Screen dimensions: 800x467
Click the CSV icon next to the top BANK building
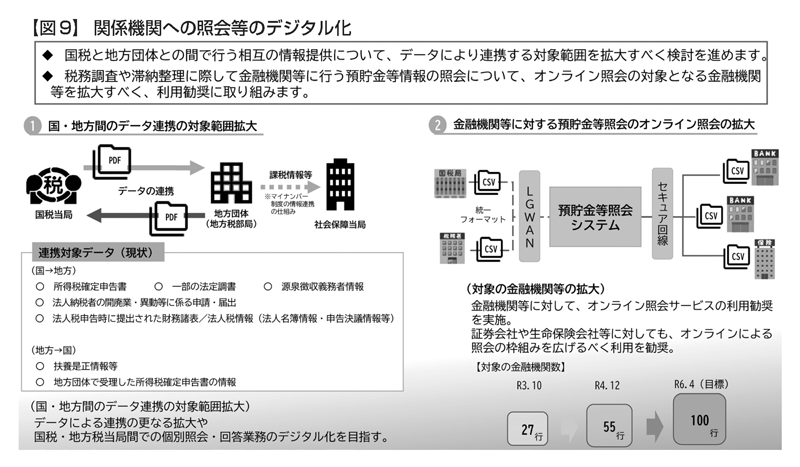pyautogui.click(x=736, y=171)
